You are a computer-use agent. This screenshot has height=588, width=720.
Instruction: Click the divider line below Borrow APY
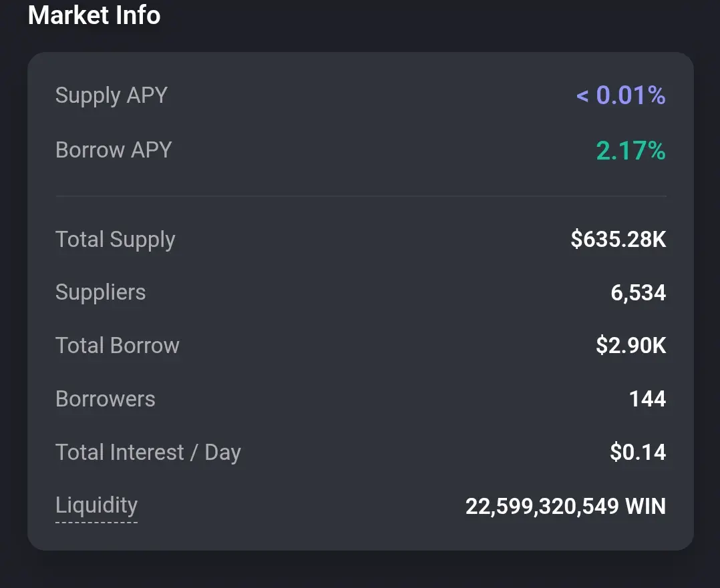pos(361,196)
